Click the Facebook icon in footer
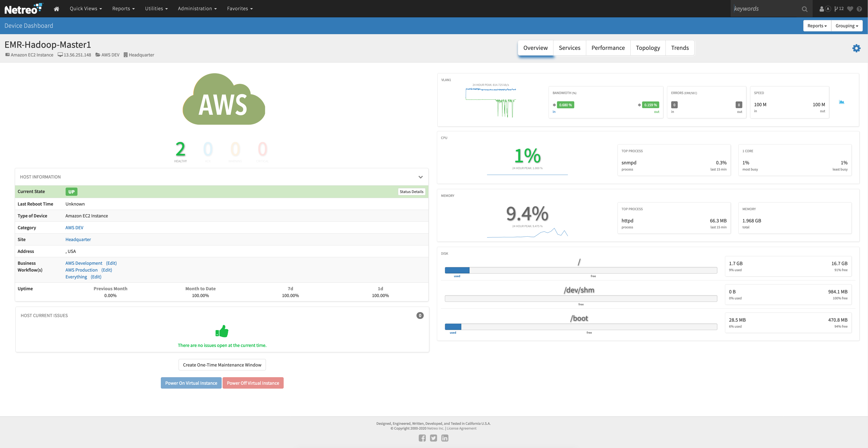Screen dimensions: 868x448 (x=422, y=438)
